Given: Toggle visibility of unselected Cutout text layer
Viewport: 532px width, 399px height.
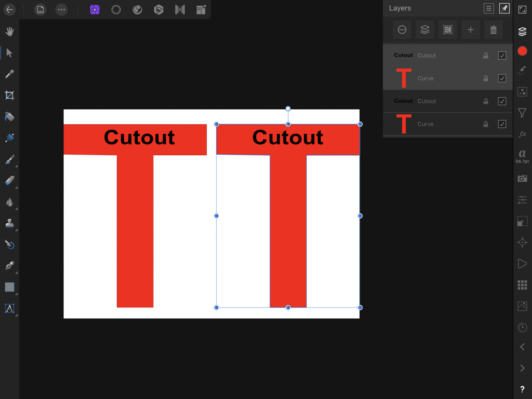Looking at the screenshot, I should click(x=502, y=101).
